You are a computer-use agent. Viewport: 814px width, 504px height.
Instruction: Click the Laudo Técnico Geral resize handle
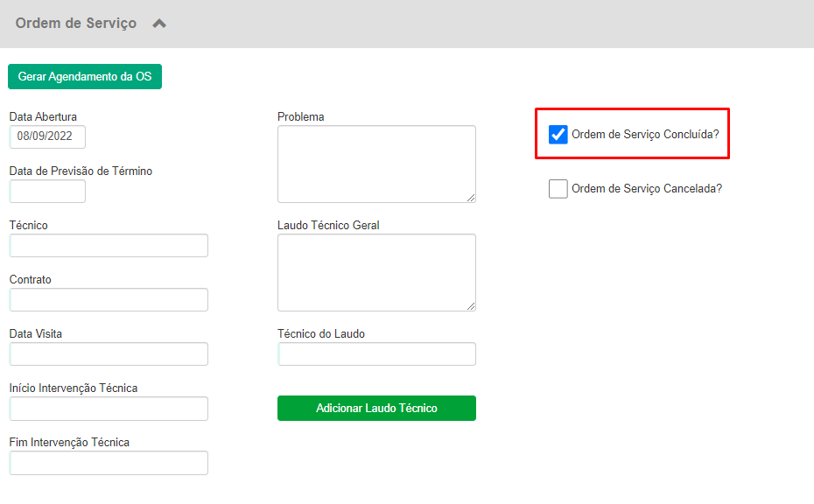click(471, 306)
